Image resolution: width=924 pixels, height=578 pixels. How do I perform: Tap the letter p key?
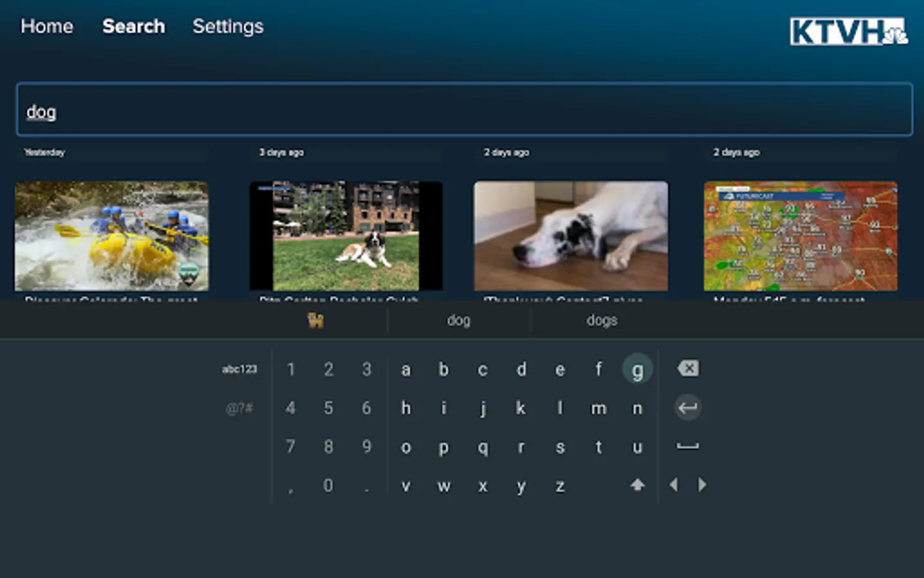pyautogui.click(x=443, y=448)
